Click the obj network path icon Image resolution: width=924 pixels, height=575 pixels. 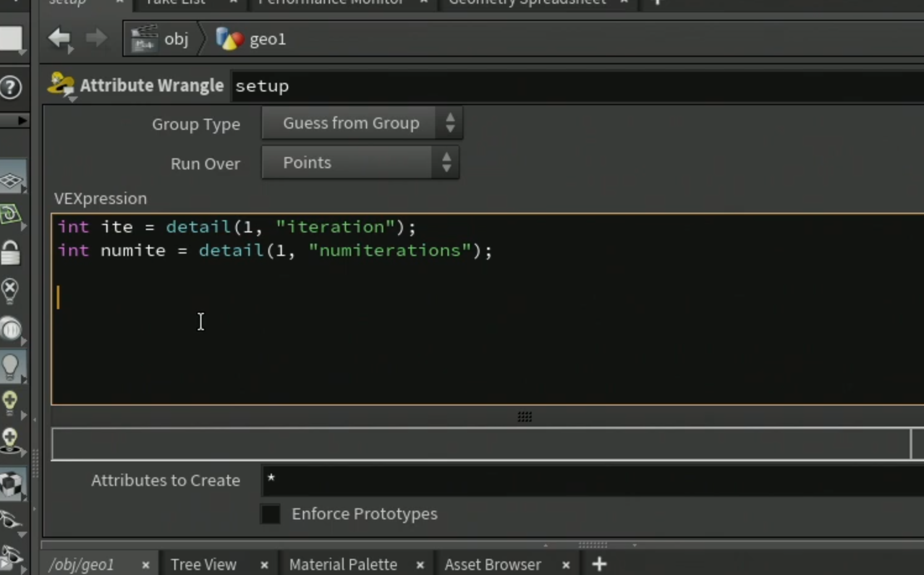coord(143,39)
